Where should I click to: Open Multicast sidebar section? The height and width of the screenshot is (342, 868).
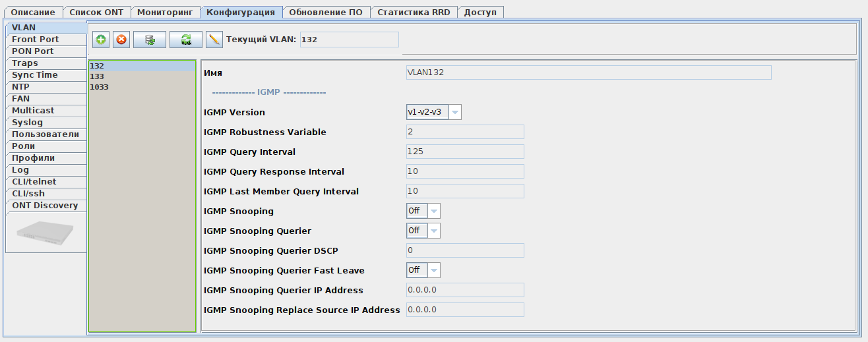(46, 111)
